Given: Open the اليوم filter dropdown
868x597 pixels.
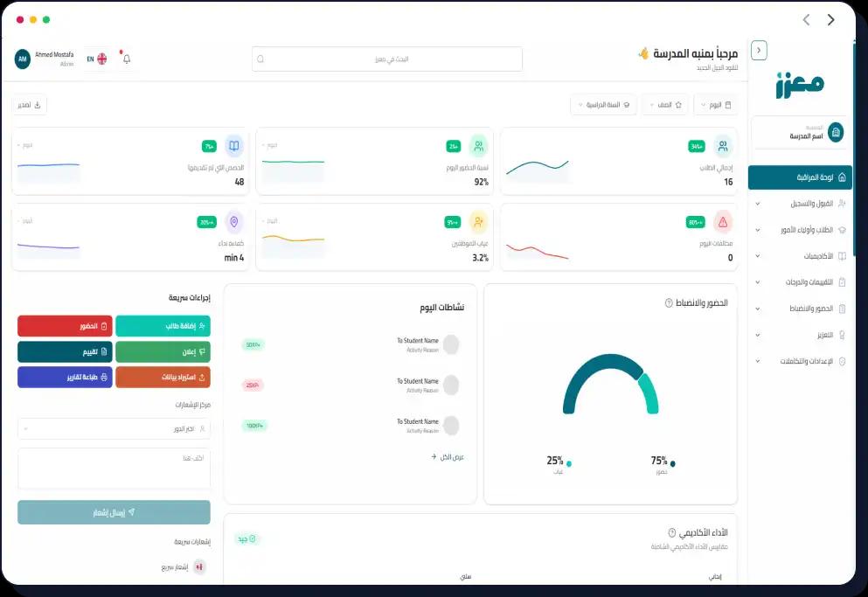Looking at the screenshot, I should (717, 104).
